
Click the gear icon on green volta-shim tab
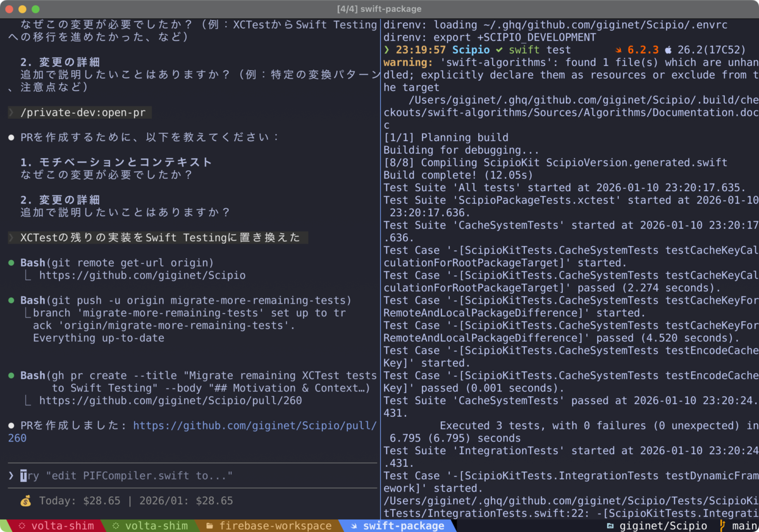coord(116,526)
